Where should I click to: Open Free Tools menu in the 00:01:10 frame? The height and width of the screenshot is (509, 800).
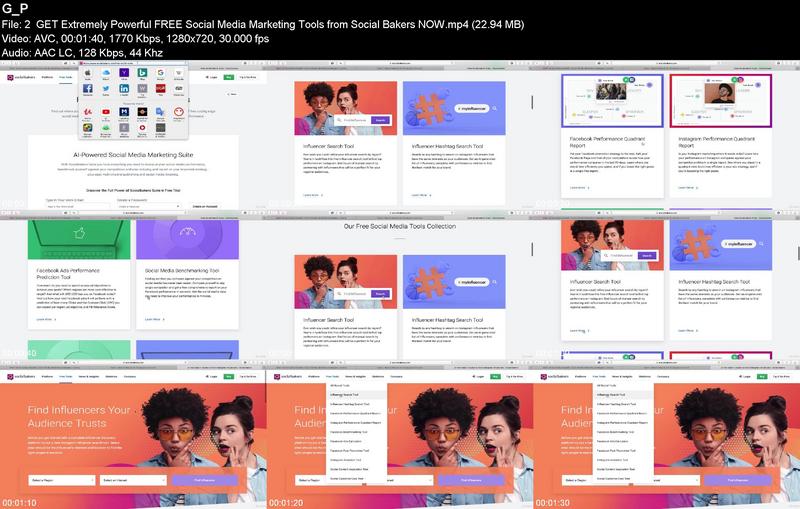pyautogui.click(x=65, y=376)
